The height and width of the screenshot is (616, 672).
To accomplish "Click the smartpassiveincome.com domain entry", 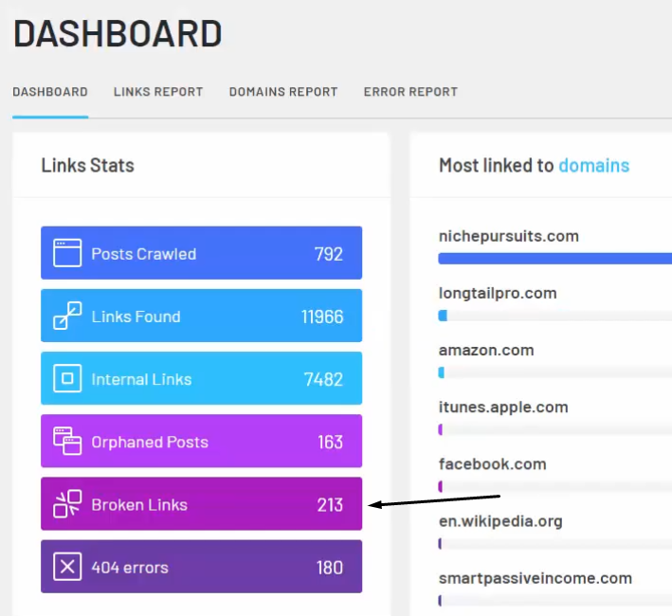I will click(x=535, y=578).
